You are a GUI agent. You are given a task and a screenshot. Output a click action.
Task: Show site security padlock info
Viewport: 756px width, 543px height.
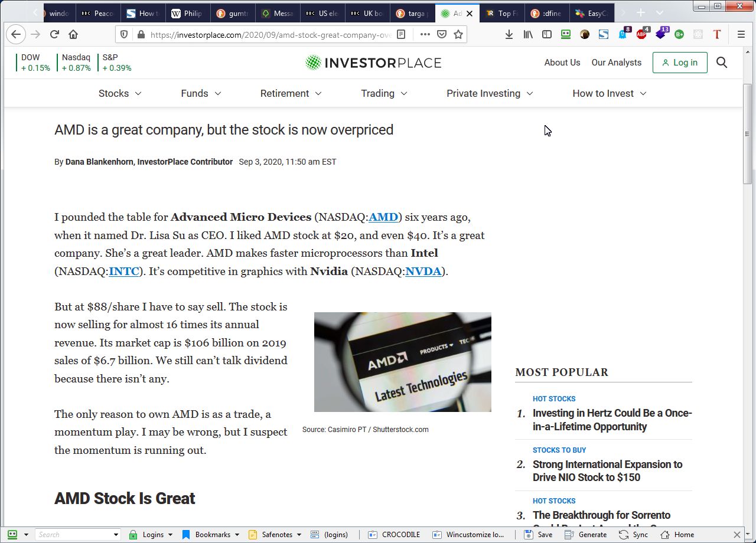[141, 34]
